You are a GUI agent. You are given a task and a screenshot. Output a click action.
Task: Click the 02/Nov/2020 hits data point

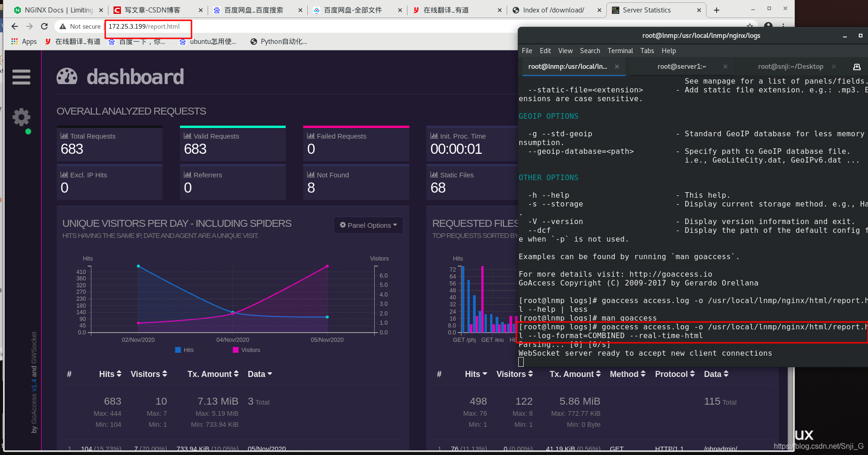[138, 266]
